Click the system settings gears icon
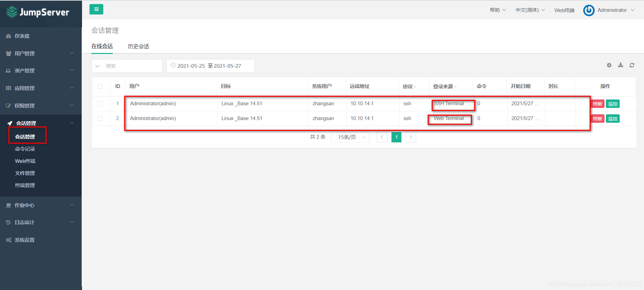644x290 pixels. (x=8, y=240)
